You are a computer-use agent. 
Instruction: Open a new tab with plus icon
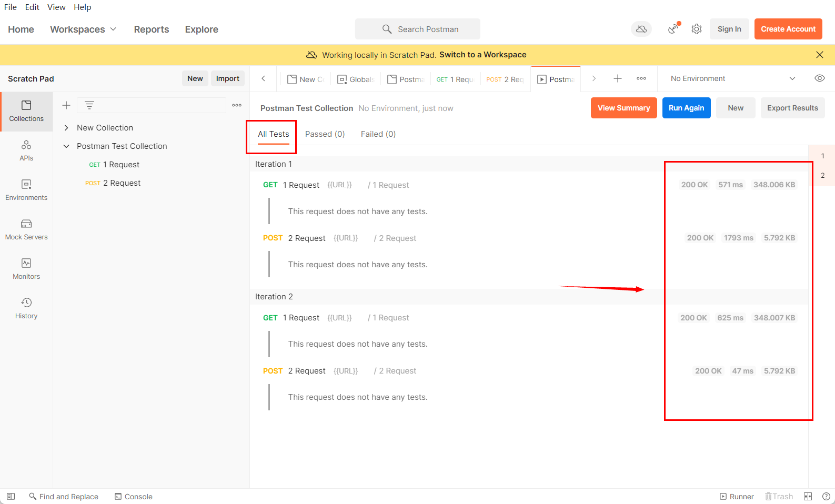[618, 78]
